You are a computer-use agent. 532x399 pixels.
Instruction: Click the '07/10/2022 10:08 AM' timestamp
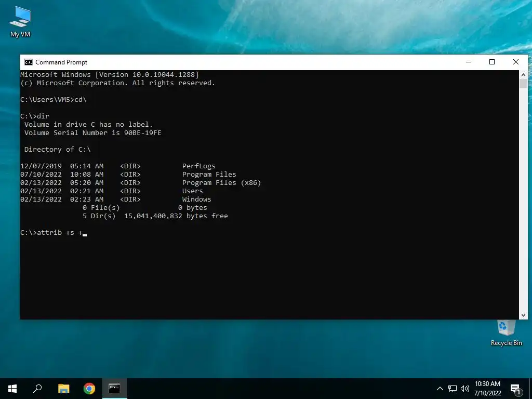62,175
